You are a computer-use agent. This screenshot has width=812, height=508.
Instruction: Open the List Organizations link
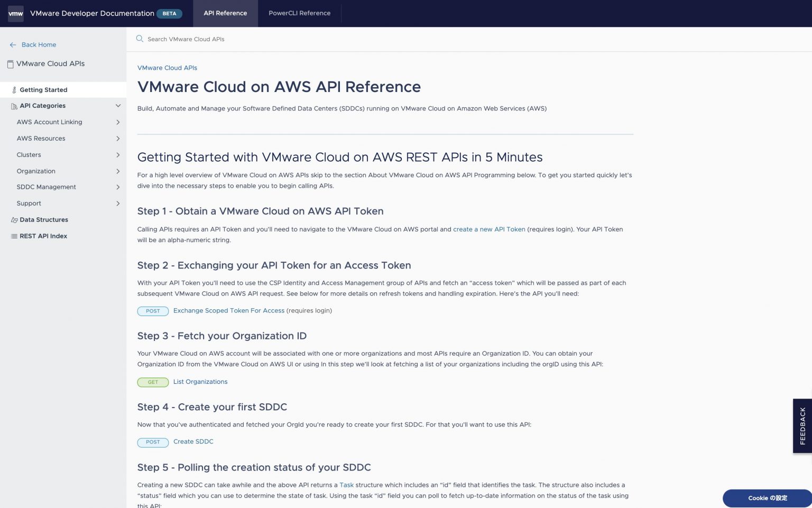(200, 382)
